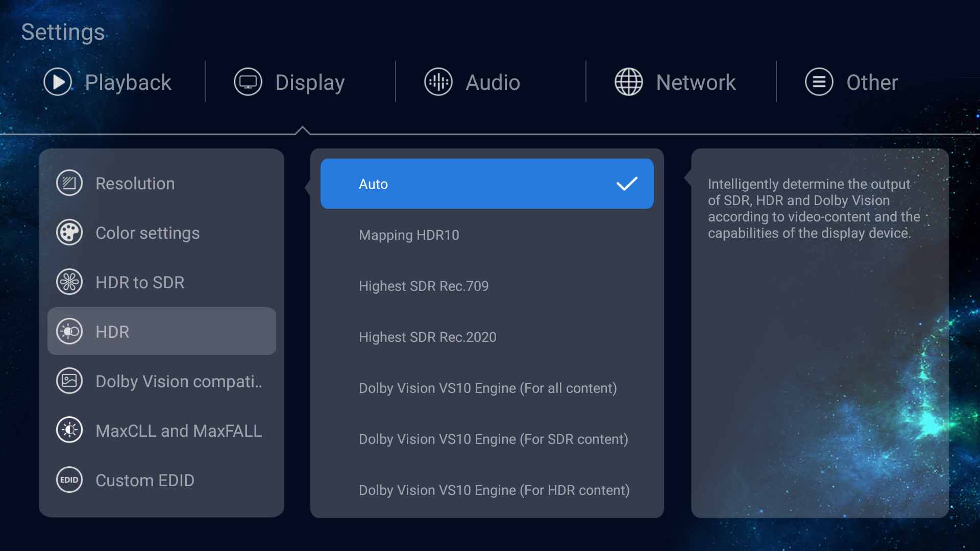980x551 pixels.
Task: Open MaxCLL and MaxFALL settings
Action: (x=162, y=431)
